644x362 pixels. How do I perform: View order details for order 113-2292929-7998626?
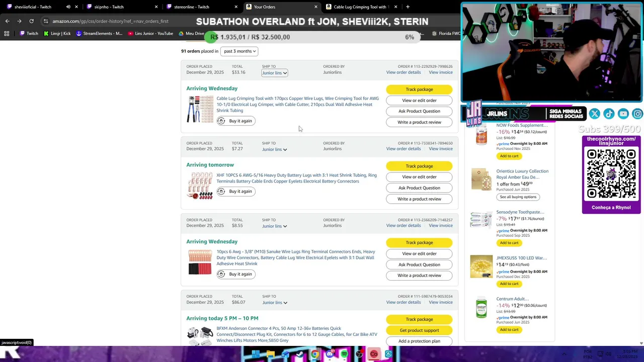[404, 72]
